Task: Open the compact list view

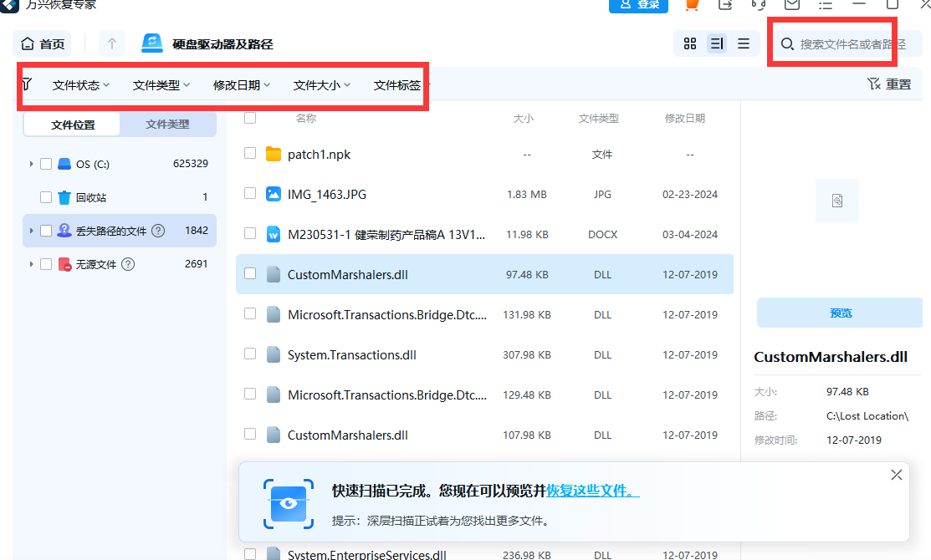Action: (744, 43)
